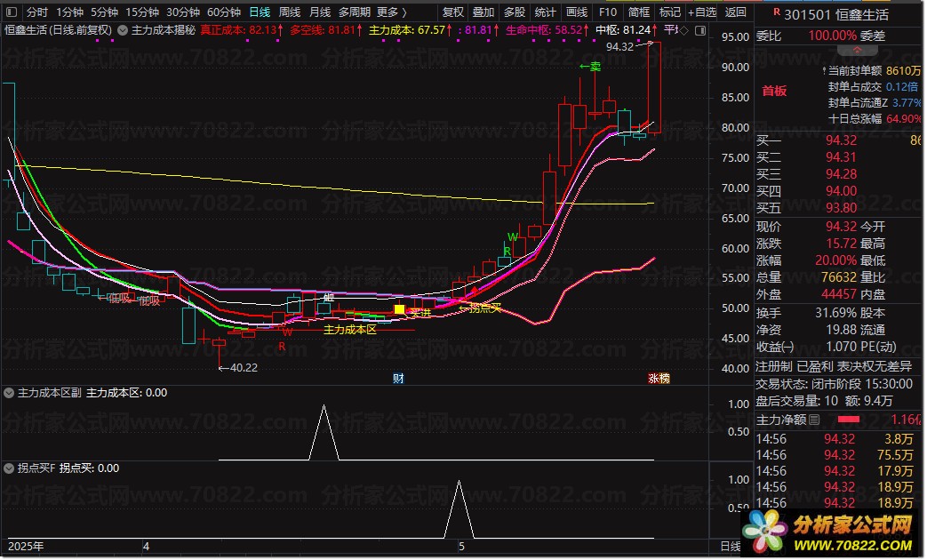Click the 94.32 high price label
This screenshot has width=927, height=560.
tap(619, 47)
